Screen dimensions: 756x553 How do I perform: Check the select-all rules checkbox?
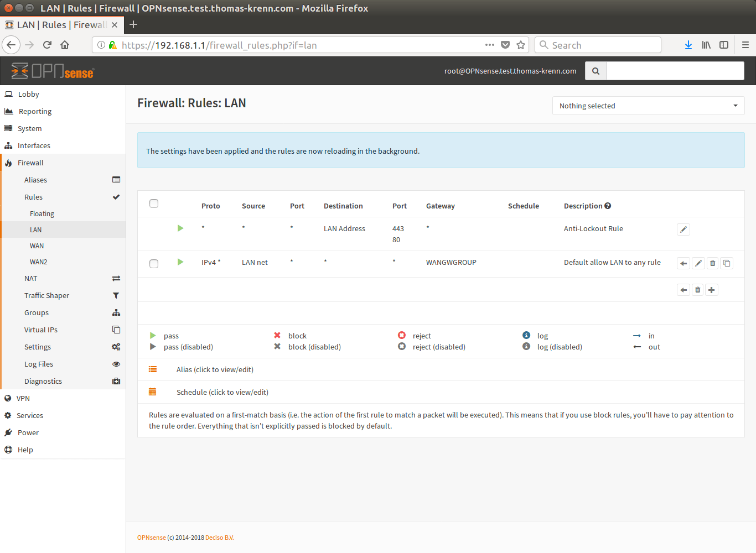tap(154, 204)
